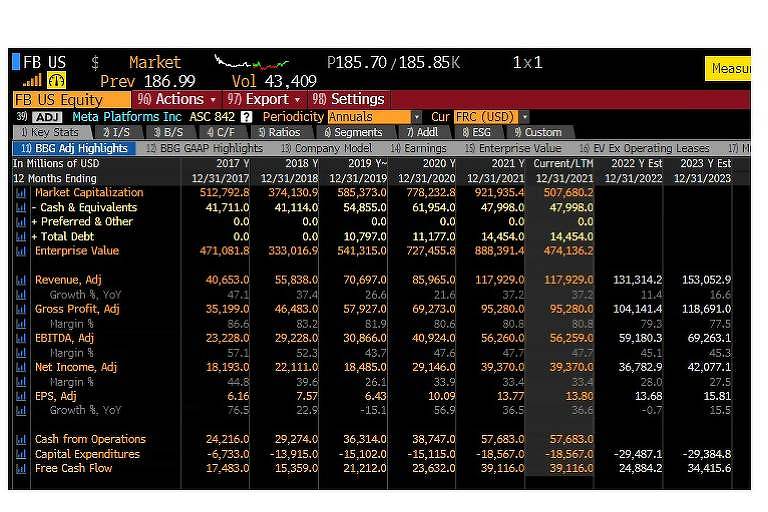Click the FB US Equity ticker field
Screen dimensions: 768x512
pyautogui.click(x=72, y=100)
